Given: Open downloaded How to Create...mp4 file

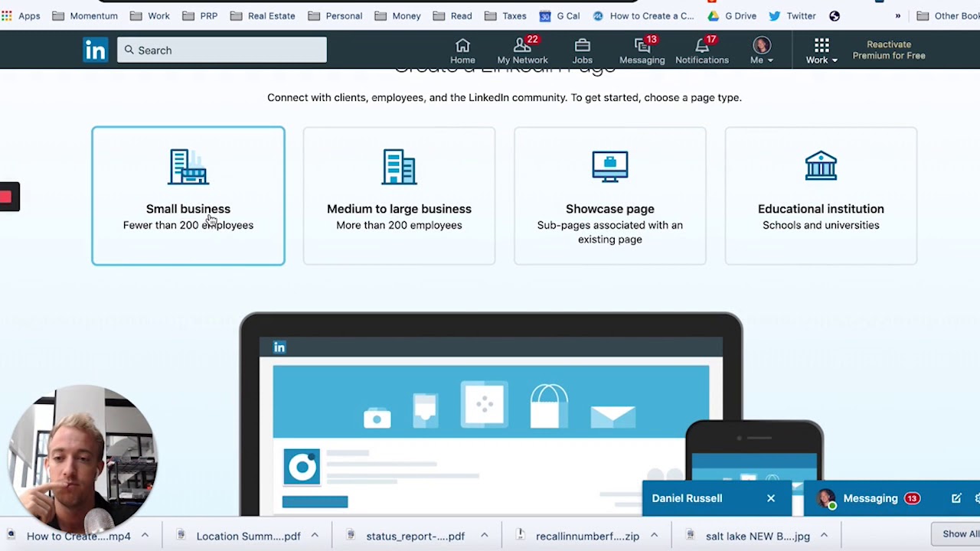Looking at the screenshot, I should tap(70, 536).
